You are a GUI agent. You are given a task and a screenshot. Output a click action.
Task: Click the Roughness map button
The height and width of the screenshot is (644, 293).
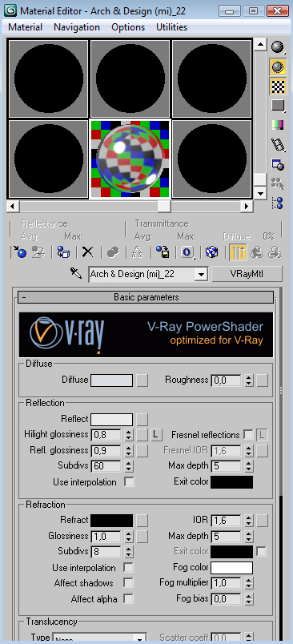pyautogui.click(x=263, y=380)
